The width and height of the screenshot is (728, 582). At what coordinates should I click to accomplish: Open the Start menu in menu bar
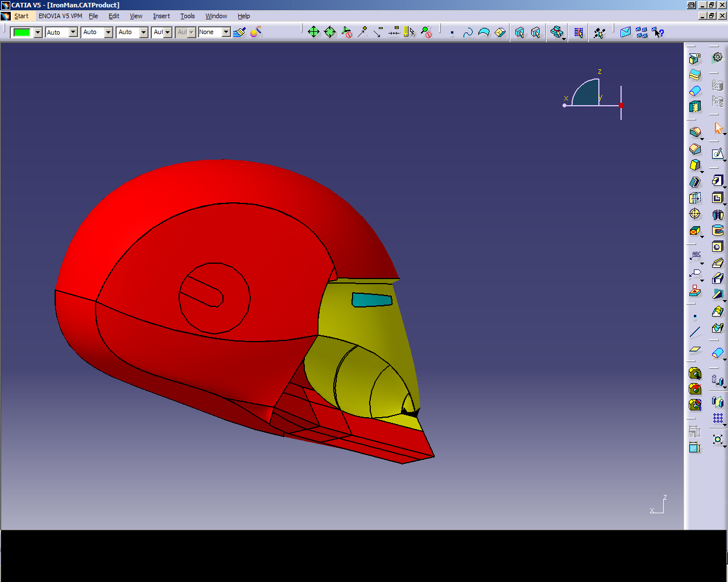pos(21,16)
